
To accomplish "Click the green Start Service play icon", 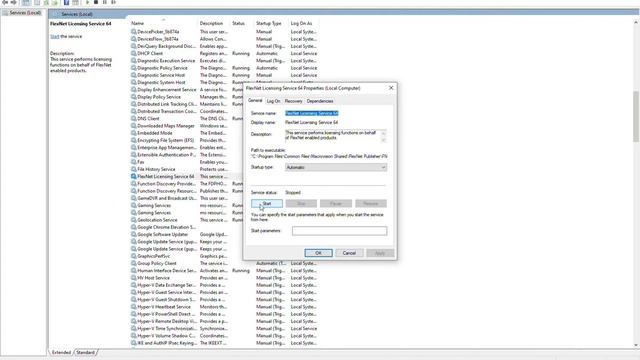I will click(x=87, y=2).
